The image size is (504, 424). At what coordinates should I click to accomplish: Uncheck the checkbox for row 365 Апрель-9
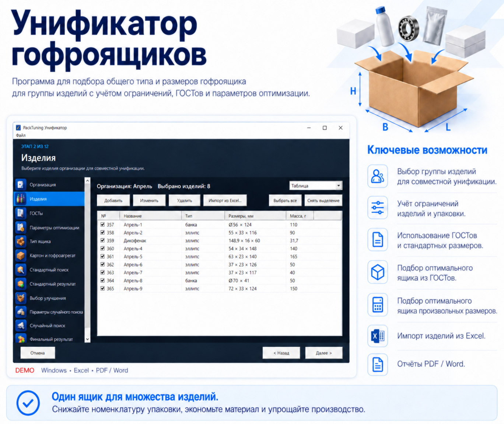coord(102,289)
